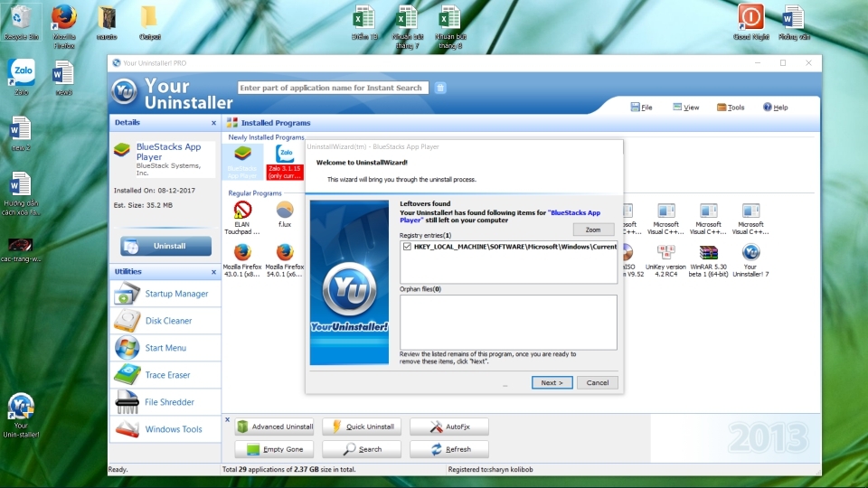Click Next in the UninstallWizard
This screenshot has height=488, width=868.
552,382
